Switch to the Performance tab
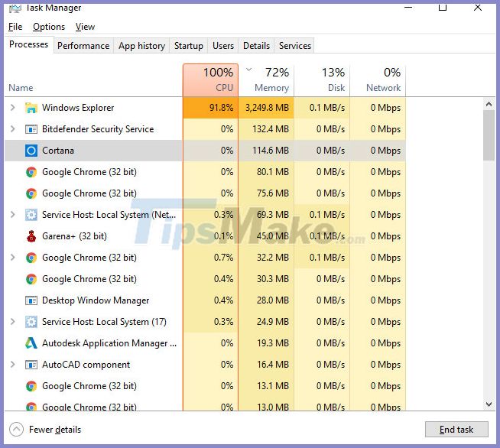 coord(83,46)
